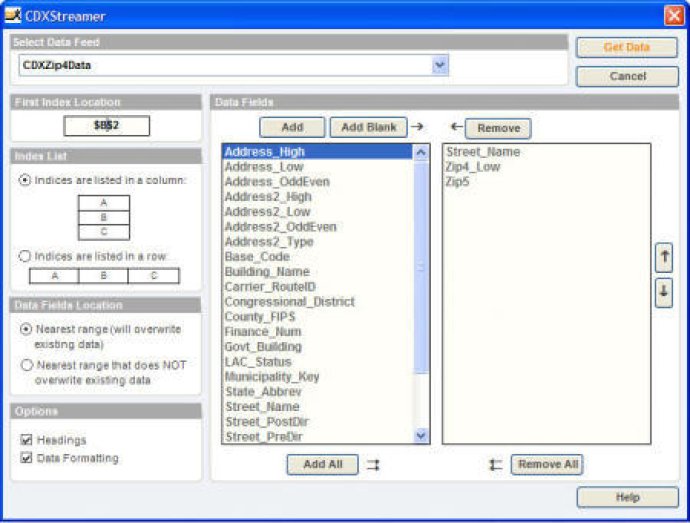Viewport: 690px width, 523px height.
Task: Click the Get Data button
Action: coord(627,47)
